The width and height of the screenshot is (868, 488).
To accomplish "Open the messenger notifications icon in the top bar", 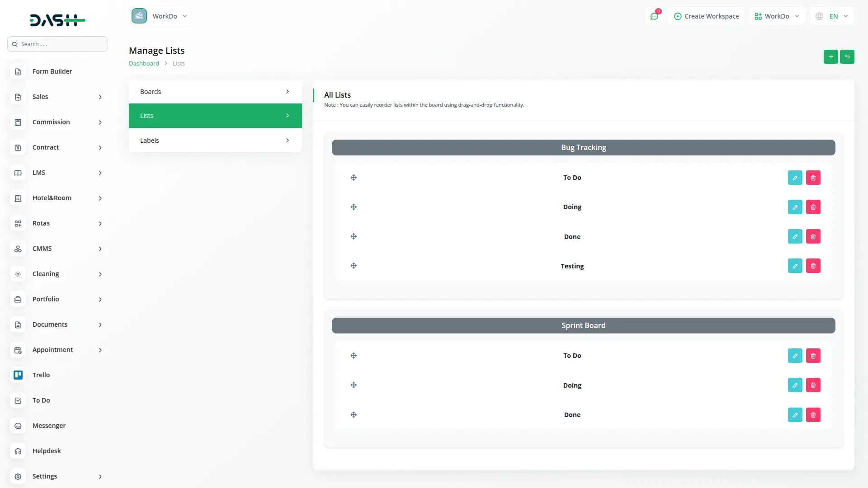I will click(x=654, y=16).
